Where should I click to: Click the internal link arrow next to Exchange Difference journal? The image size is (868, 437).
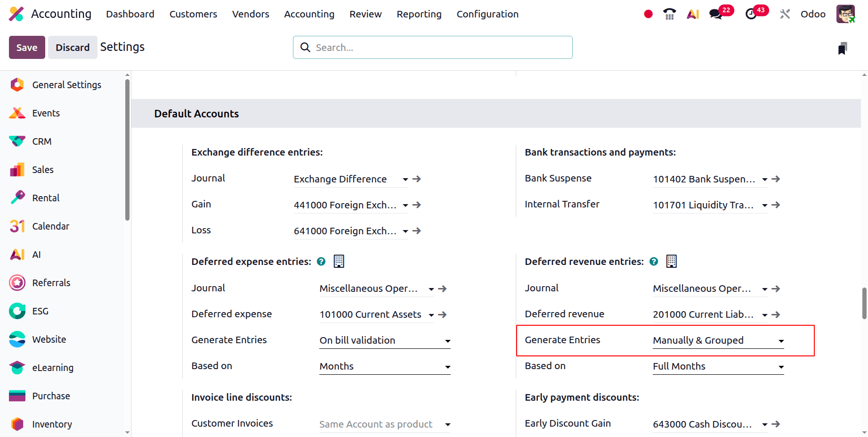click(x=416, y=179)
